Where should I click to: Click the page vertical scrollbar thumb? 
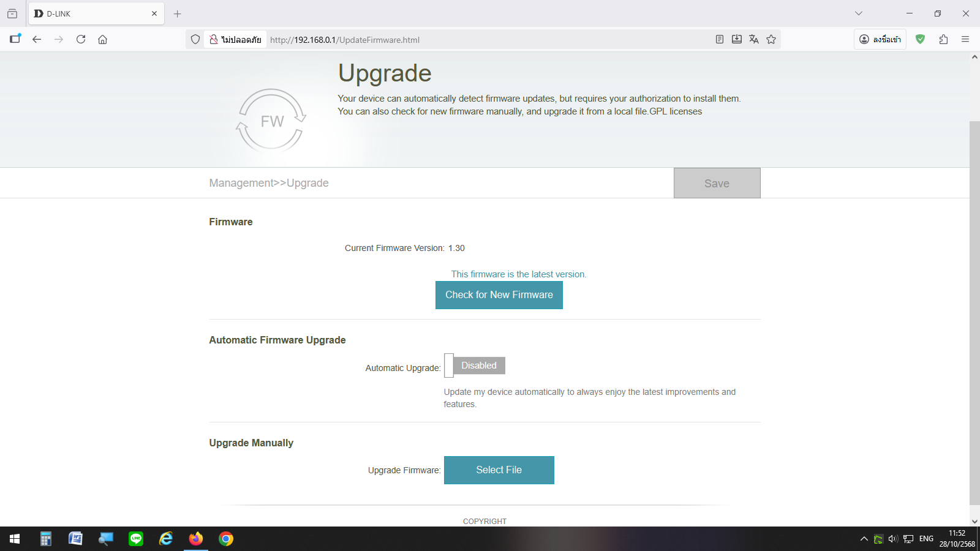(x=974, y=312)
